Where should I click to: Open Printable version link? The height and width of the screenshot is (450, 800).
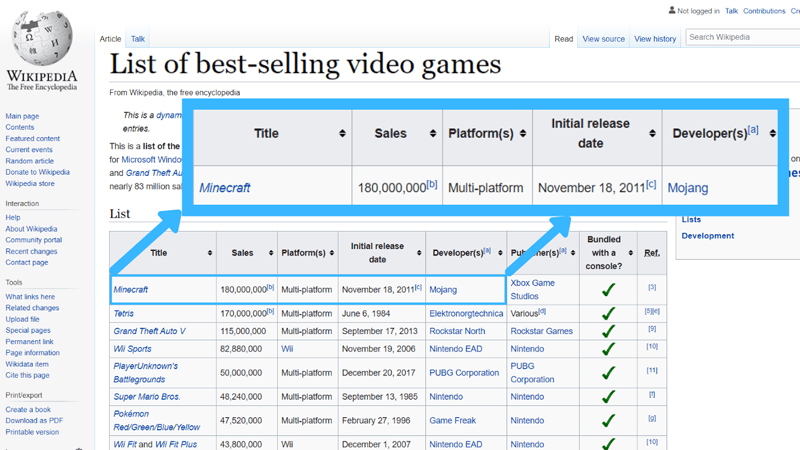pyautogui.click(x=32, y=432)
